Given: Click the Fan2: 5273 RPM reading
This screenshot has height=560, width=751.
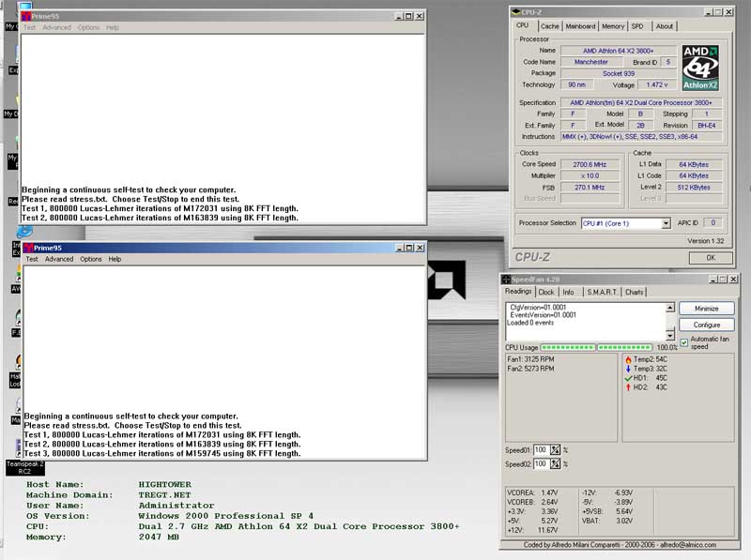Looking at the screenshot, I should point(530,369).
